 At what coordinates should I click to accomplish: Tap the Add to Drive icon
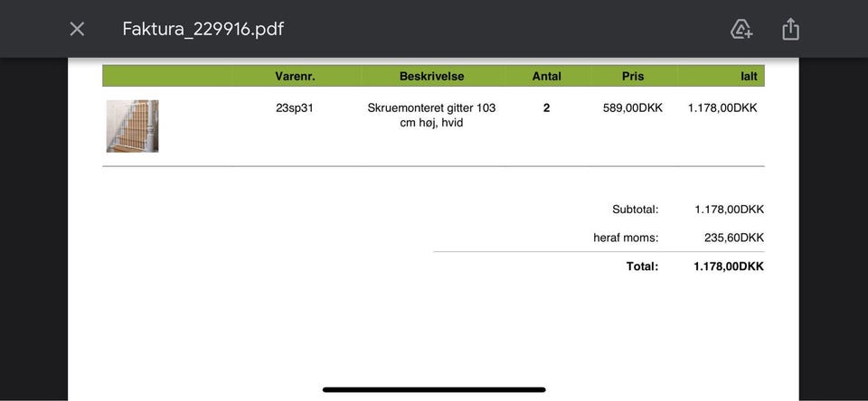tap(741, 29)
